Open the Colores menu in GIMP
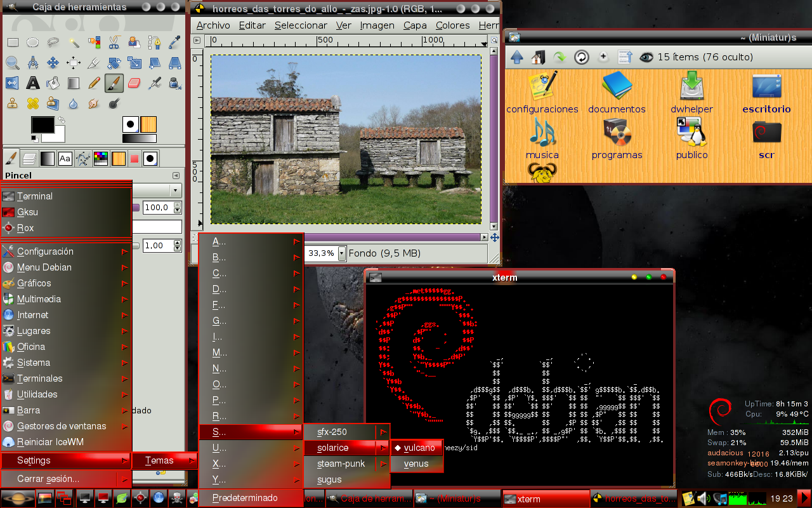Screen dimensions: 812x508 tap(453, 25)
